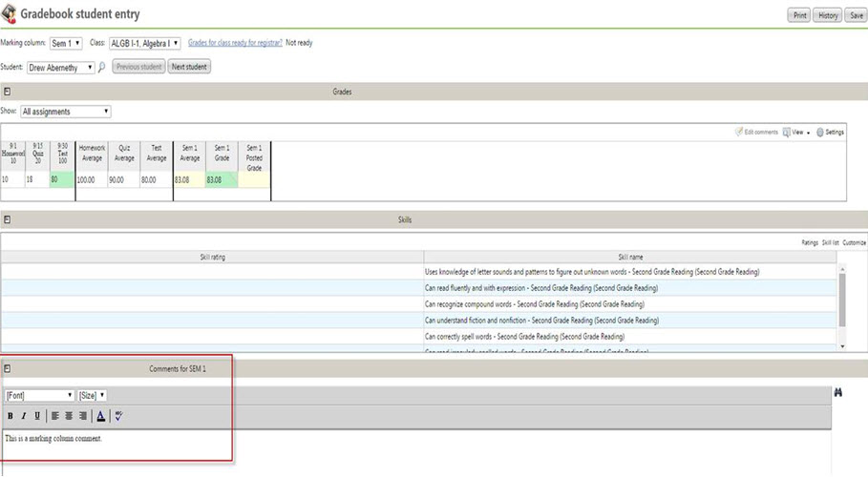
Task: Save the gradebook entry
Action: (x=856, y=15)
